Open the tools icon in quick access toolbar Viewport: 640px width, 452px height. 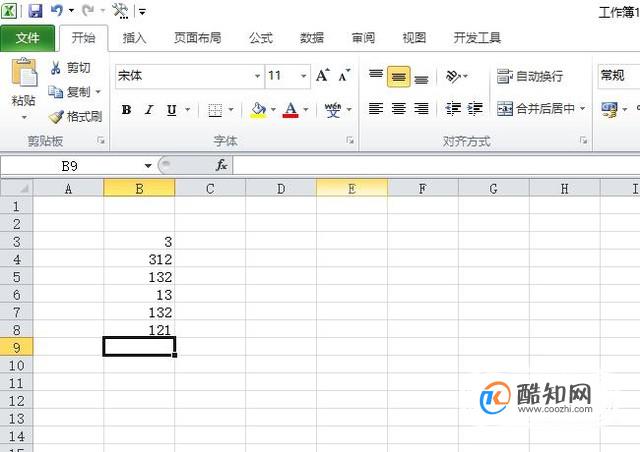click(120, 11)
